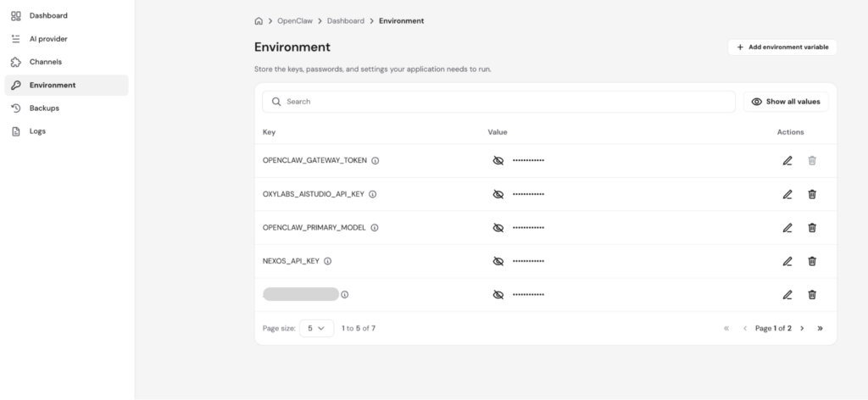Edit the redacted key row
868x400 pixels.
pos(787,295)
